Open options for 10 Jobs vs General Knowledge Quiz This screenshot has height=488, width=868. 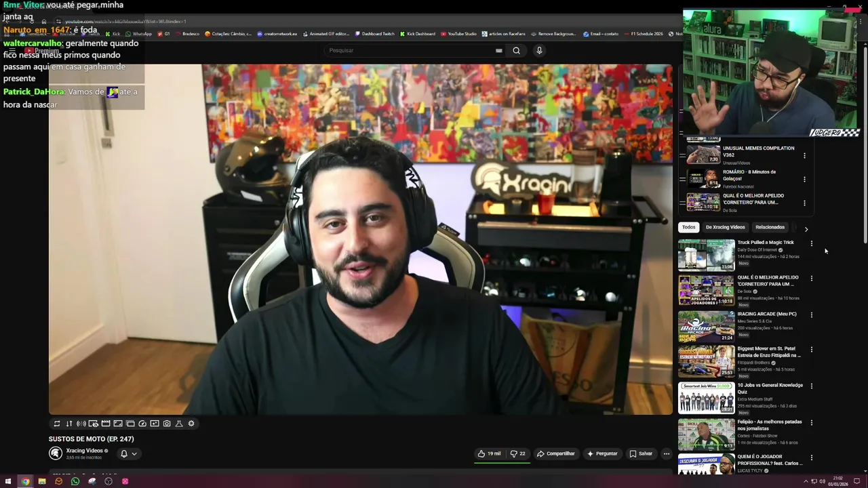click(812, 386)
